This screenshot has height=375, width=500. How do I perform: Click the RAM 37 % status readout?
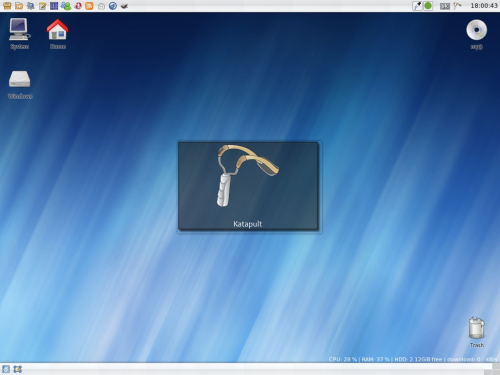[x=375, y=359]
